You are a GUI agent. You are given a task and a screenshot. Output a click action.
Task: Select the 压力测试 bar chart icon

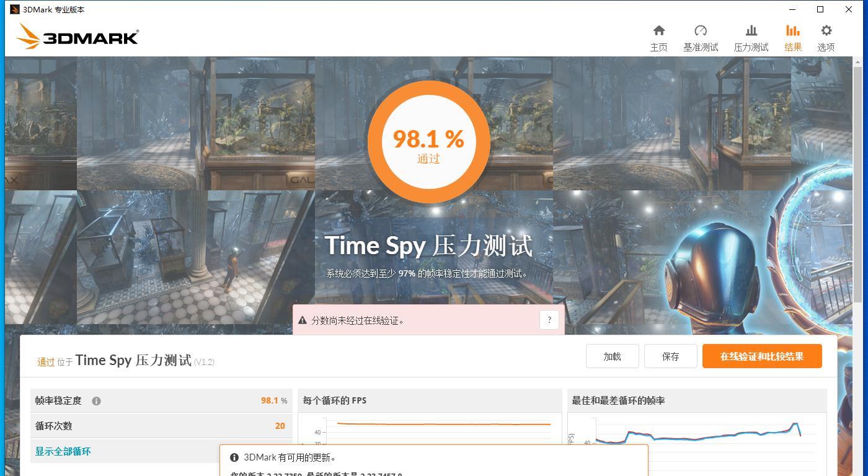750,30
